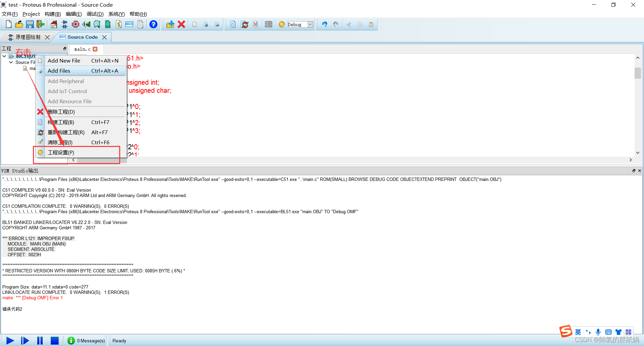Click the create firmware project folder-plus icon
The image size is (644, 346).
click(170, 24)
